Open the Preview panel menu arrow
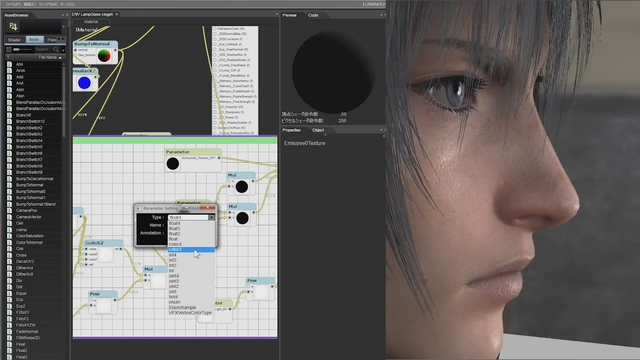The width and height of the screenshot is (640, 360). click(x=381, y=15)
